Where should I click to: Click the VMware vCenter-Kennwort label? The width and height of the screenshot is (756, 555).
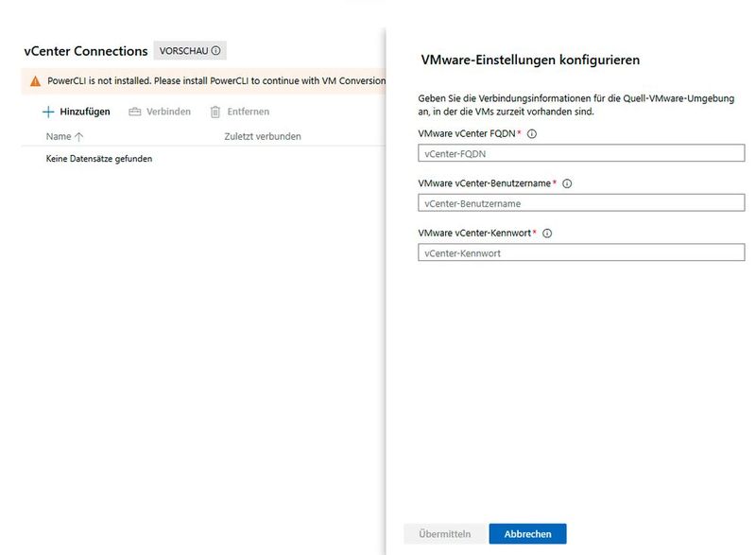point(474,233)
